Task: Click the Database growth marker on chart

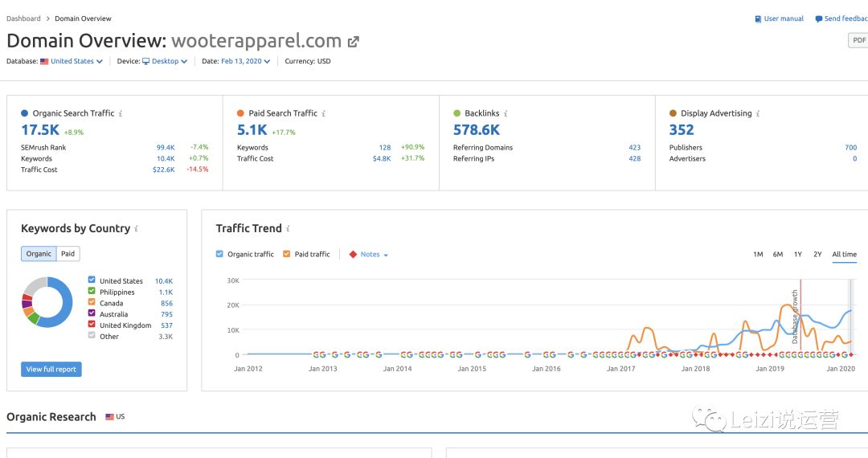Action: coord(796,317)
